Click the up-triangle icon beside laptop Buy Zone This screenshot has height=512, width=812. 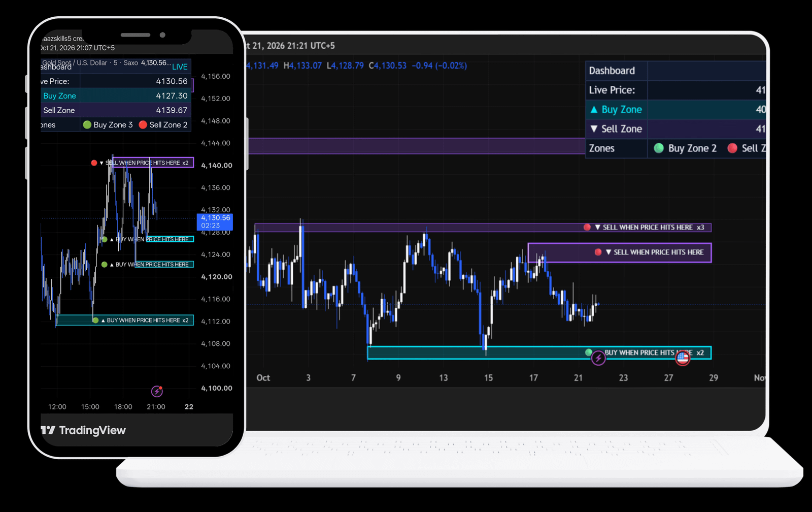pos(594,110)
